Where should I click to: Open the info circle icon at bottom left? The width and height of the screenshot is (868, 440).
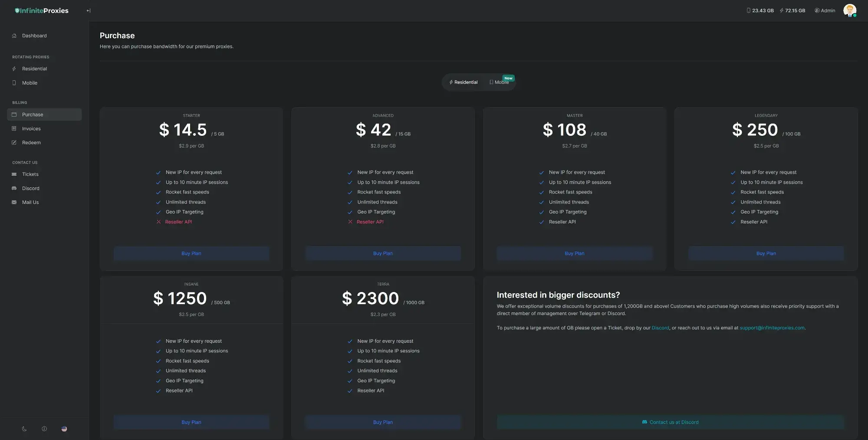pyautogui.click(x=44, y=428)
